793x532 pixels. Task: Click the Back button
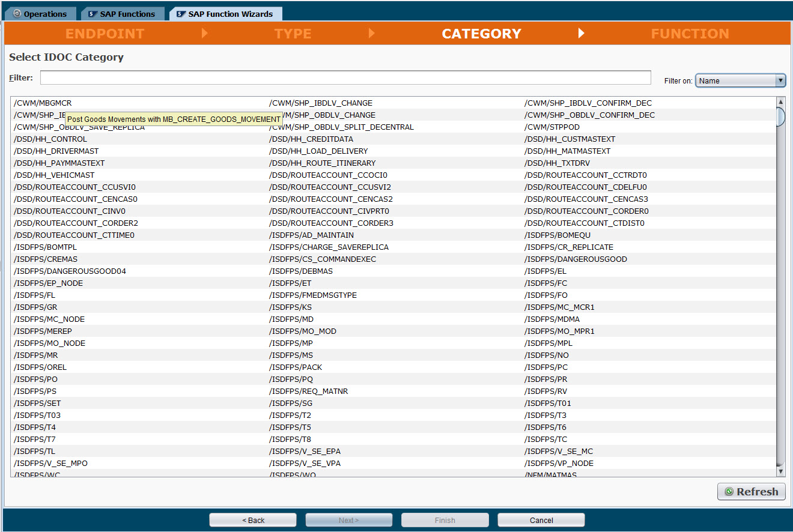(x=253, y=520)
